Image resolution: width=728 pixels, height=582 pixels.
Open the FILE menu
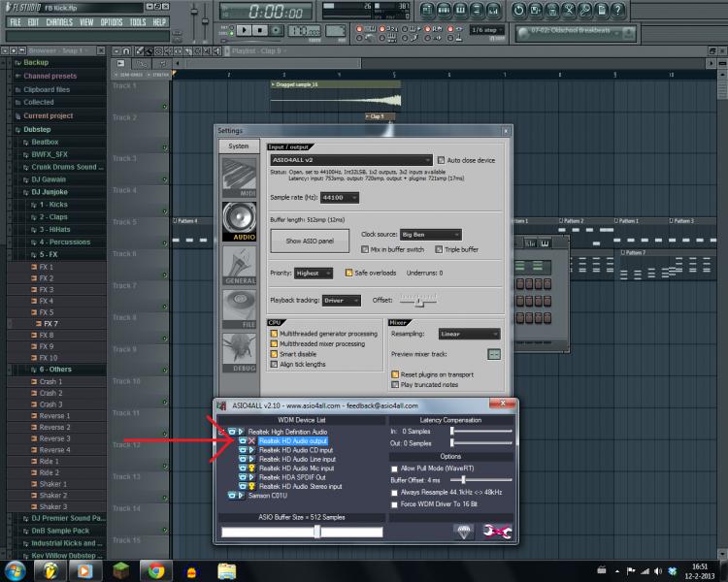tap(16, 22)
